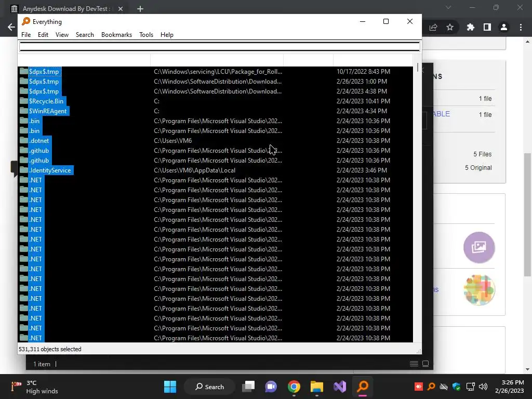Click the browser share page icon

click(x=433, y=27)
